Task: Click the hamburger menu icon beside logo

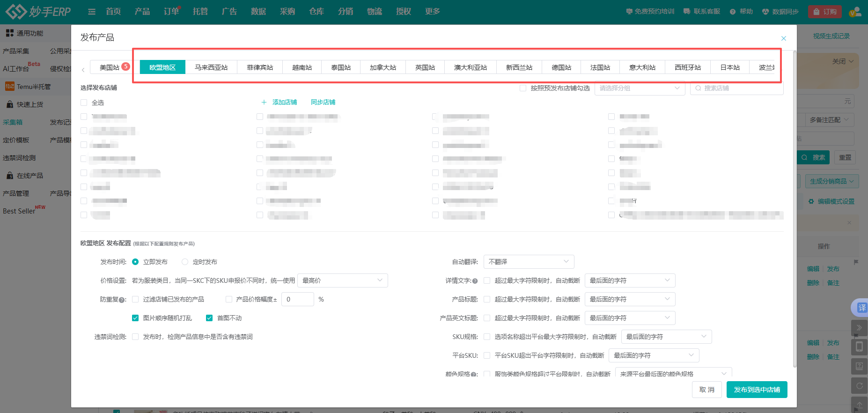Action: point(92,12)
